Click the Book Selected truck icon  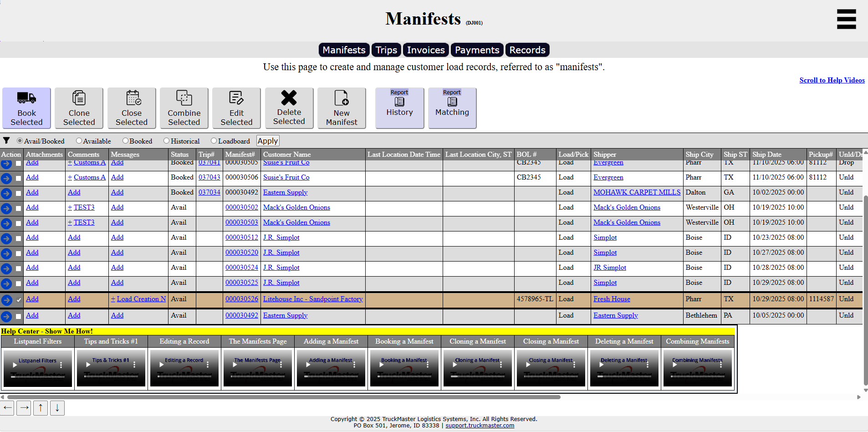[26, 98]
